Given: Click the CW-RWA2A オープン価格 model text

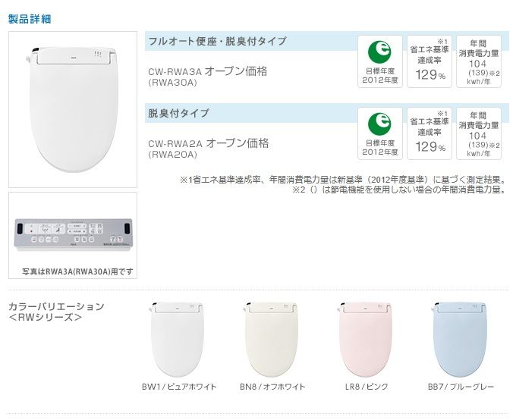Looking at the screenshot, I should tap(208, 143).
